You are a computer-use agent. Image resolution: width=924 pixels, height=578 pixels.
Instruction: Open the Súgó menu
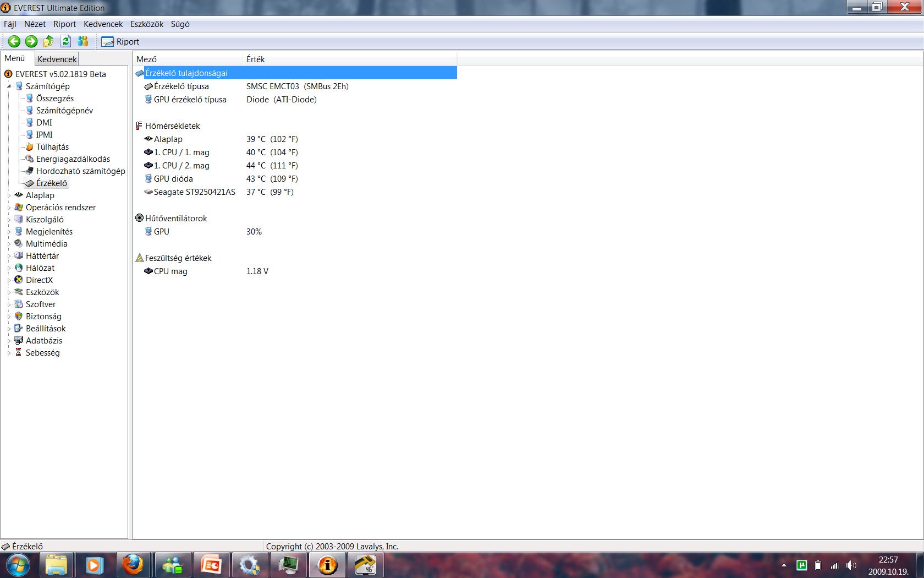click(180, 24)
